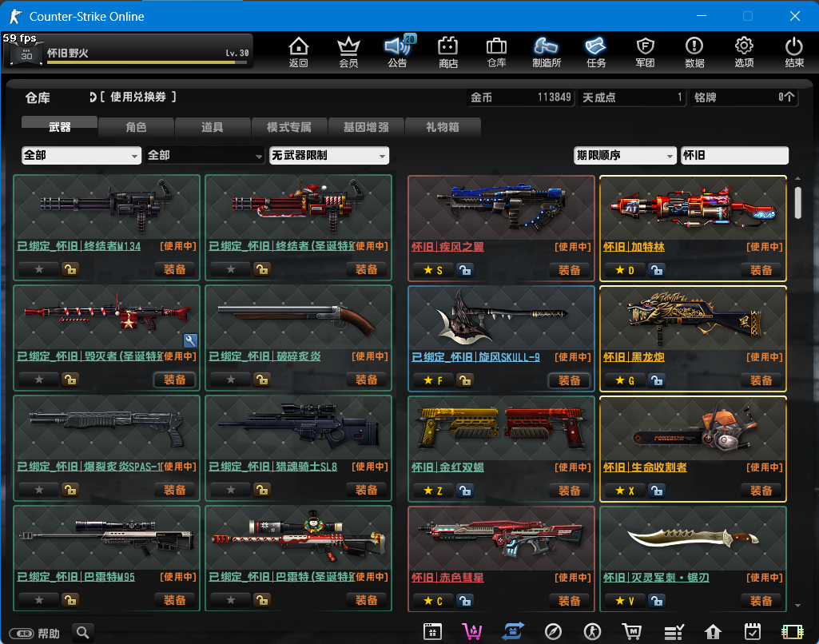Click the blue exchange arrows icon
This screenshot has height=644, width=819.
coord(512,631)
